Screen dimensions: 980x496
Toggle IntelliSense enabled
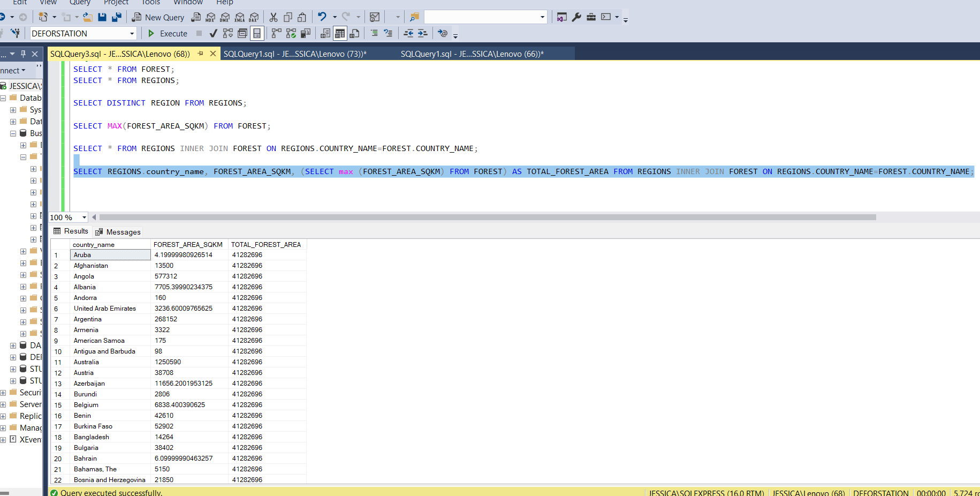pyautogui.click(x=257, y=33)
